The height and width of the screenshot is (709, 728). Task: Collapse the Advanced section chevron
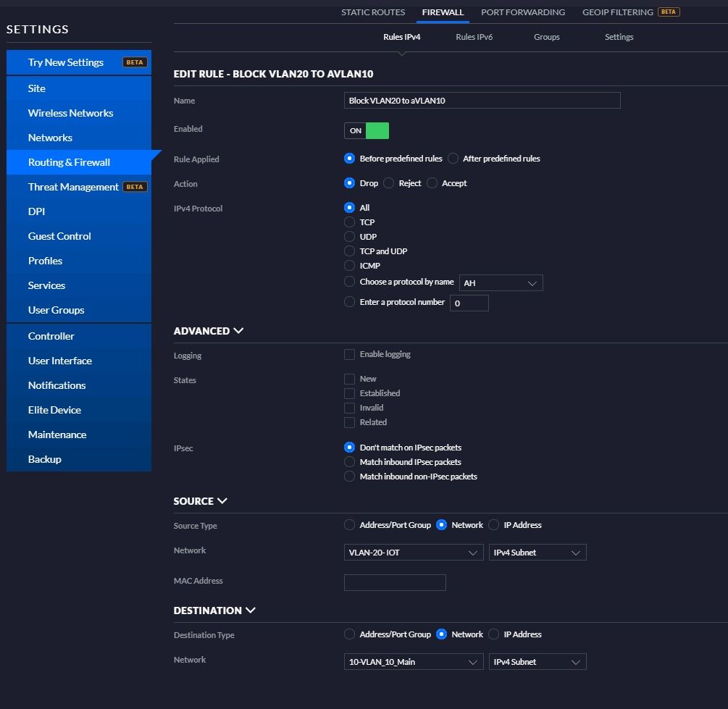coord(238,331)
